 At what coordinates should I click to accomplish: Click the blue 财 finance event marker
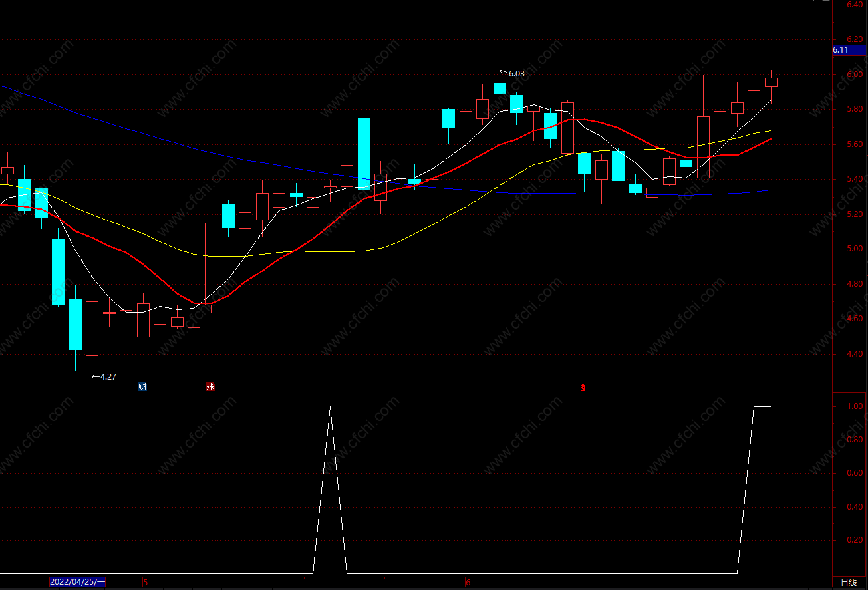tap(142, 387)
